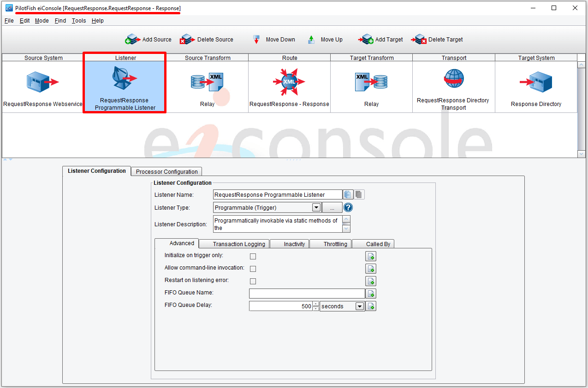The width and height of the screenshot is (588, 388).
Task: Open the Help menu
Action: [x=98, y=21]
